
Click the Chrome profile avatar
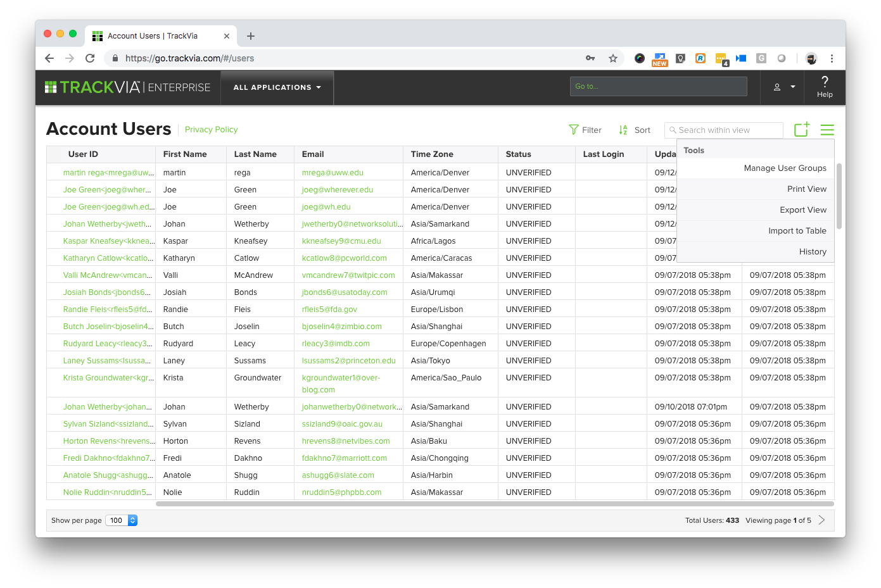point(811,58)
